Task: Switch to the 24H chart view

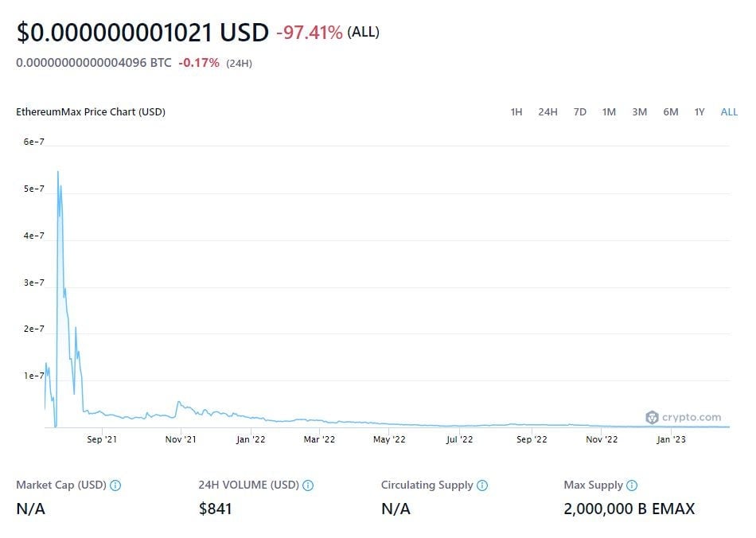Action: [x=548, y=112]
